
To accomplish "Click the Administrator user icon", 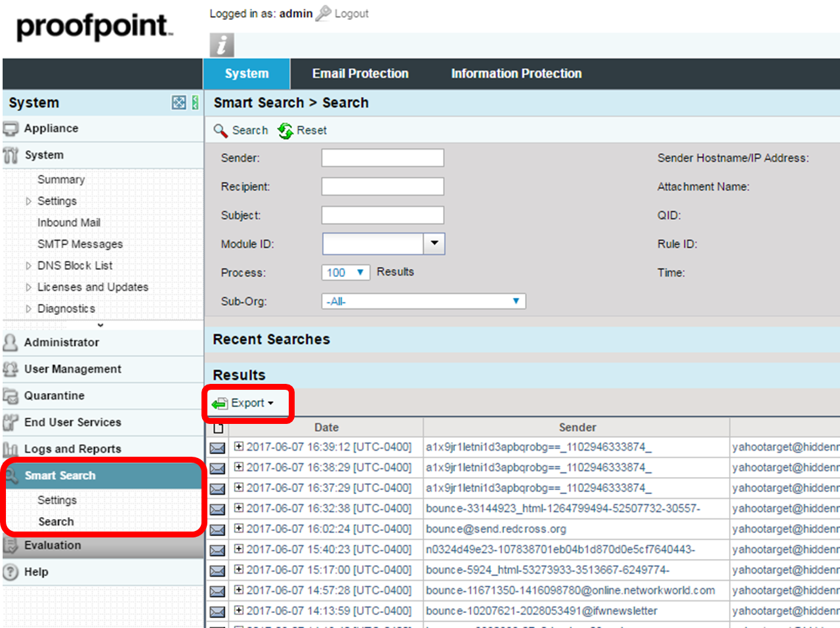I will pos(10,343).
